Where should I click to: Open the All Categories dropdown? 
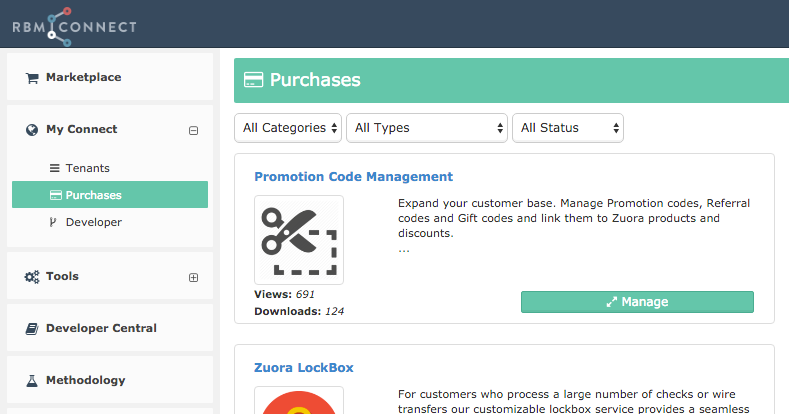coord(288,128)
